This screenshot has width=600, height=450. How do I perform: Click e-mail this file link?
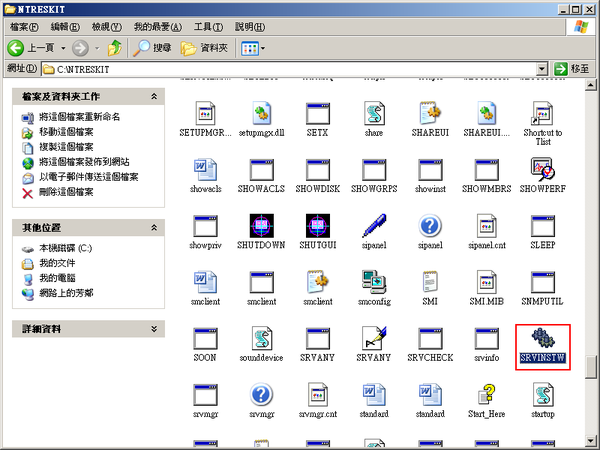tap(89, 177)
